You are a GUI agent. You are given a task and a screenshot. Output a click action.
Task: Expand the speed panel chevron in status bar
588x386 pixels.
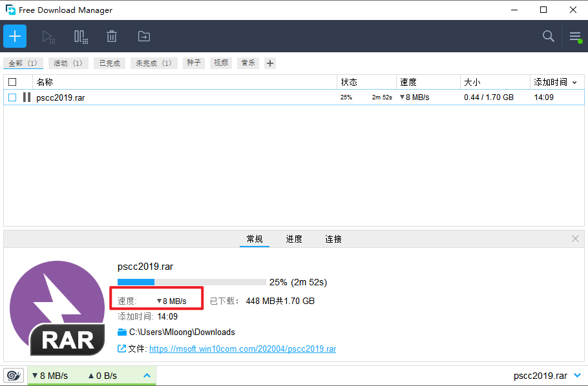147,376
